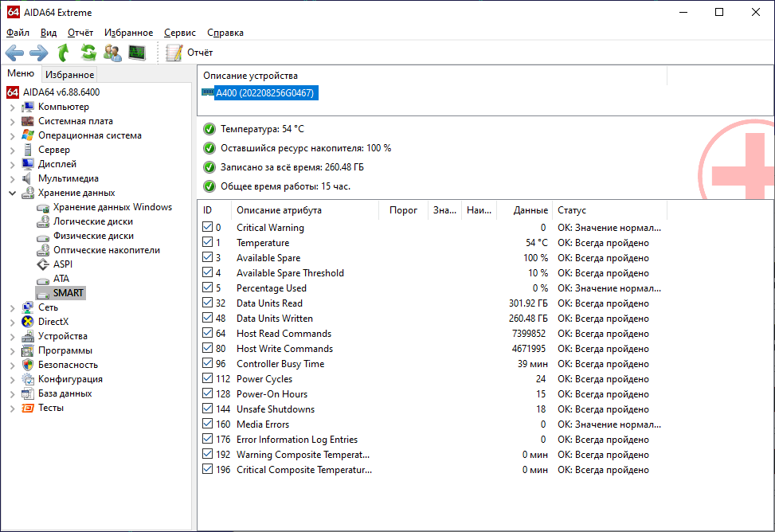
Task: Expand the Мультимедиа tree node
Action: point(13,179)
